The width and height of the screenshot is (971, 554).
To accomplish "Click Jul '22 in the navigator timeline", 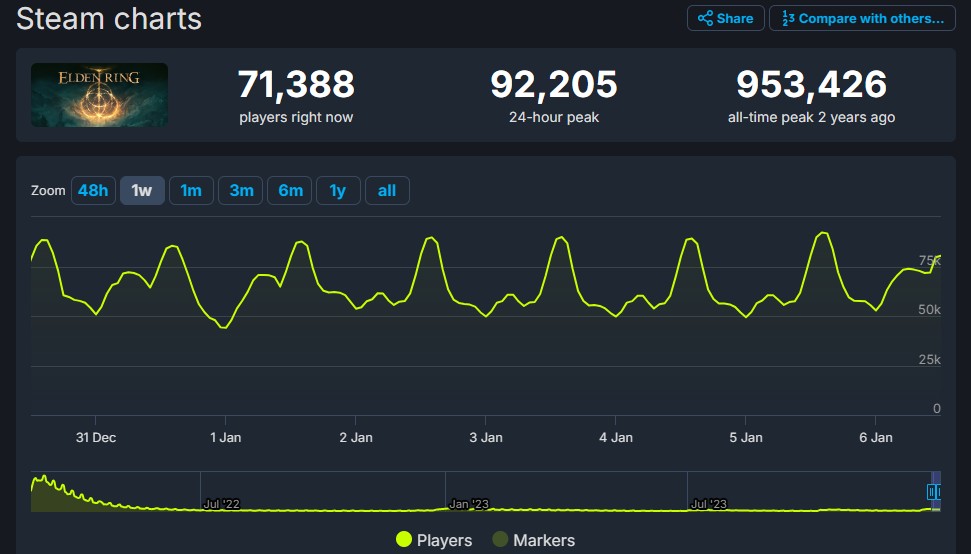I will click(221, 504).
